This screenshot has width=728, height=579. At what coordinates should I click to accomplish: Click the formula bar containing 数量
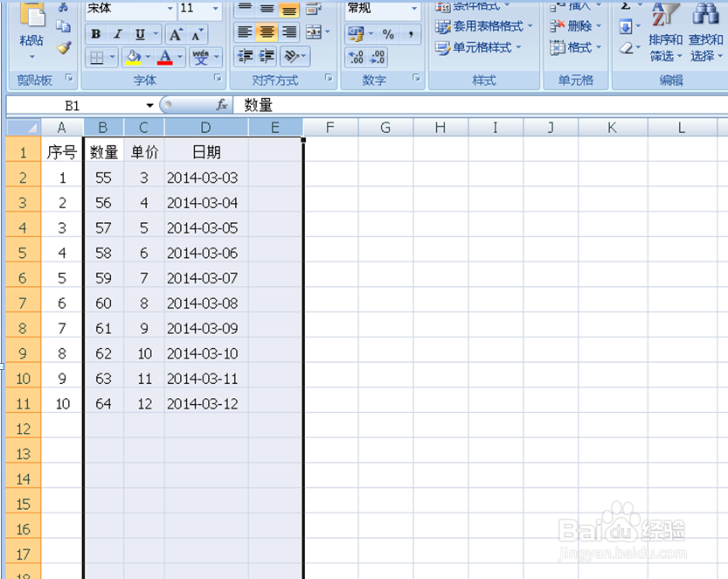coord(480,106)
